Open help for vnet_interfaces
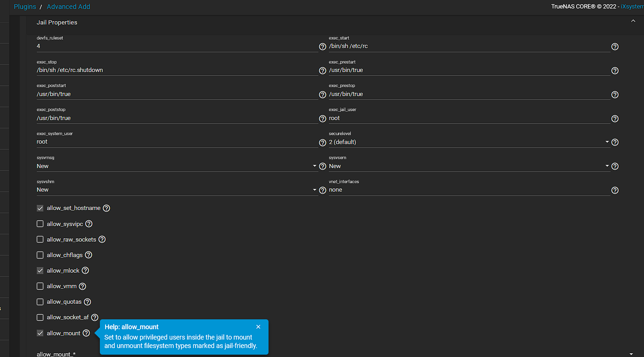The height and width of the screenshot is (357, 644). coord(615,190)
